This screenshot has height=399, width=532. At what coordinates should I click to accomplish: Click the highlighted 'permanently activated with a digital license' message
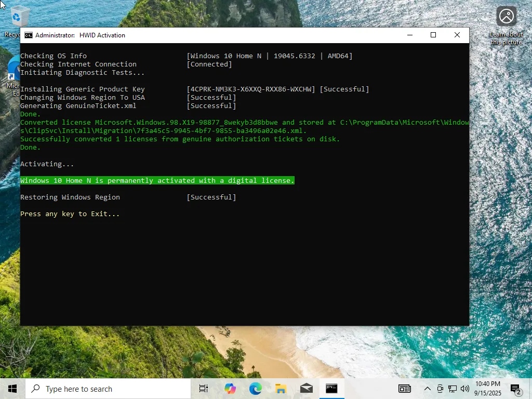pyautogui.click(x=157, y=180)
